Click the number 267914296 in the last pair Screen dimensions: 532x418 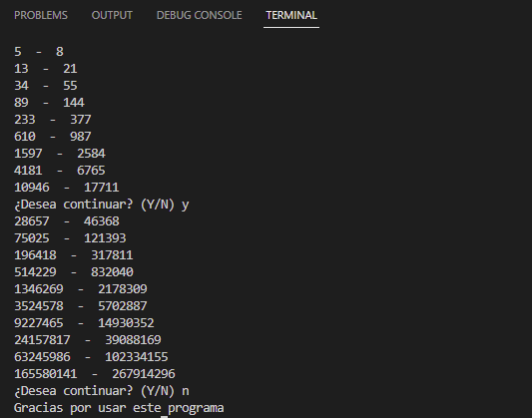pyautogui.click(x=144, y=374)
